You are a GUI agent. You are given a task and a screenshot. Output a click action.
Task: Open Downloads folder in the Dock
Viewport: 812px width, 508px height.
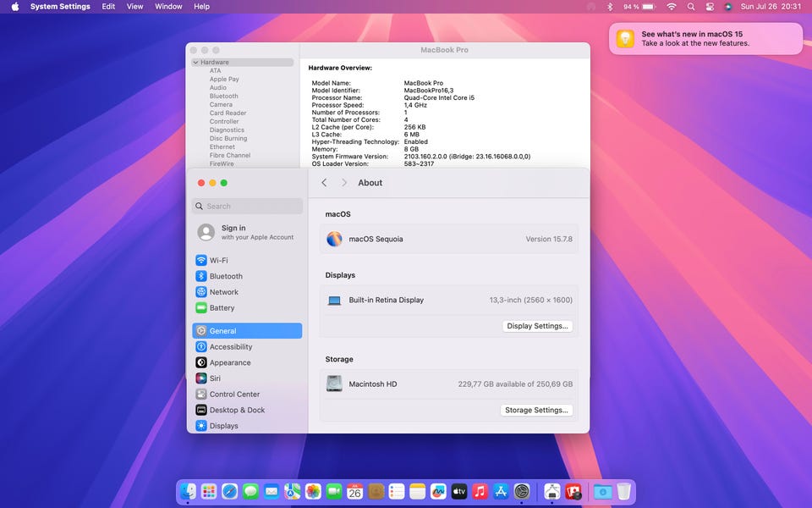tap(603, 491)
